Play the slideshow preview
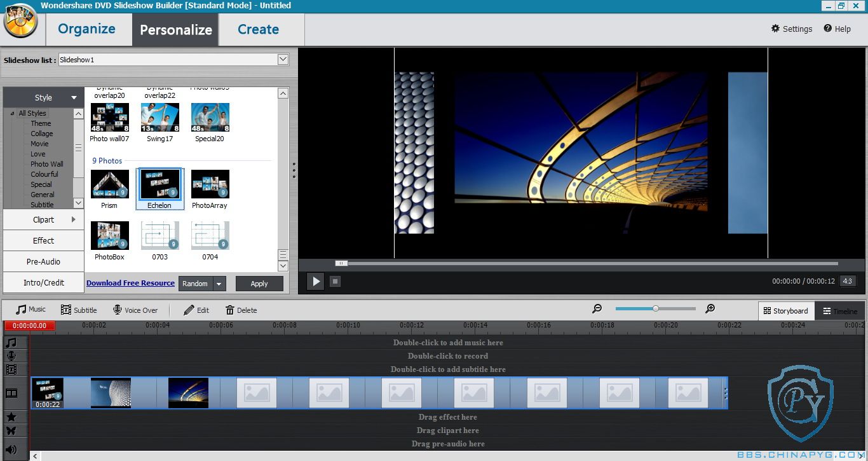868x461 pixels. click(315, 281)
